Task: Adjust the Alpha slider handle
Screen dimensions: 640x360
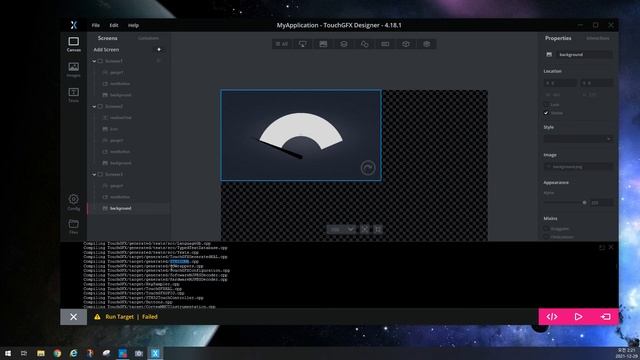Action: (584, 202)
